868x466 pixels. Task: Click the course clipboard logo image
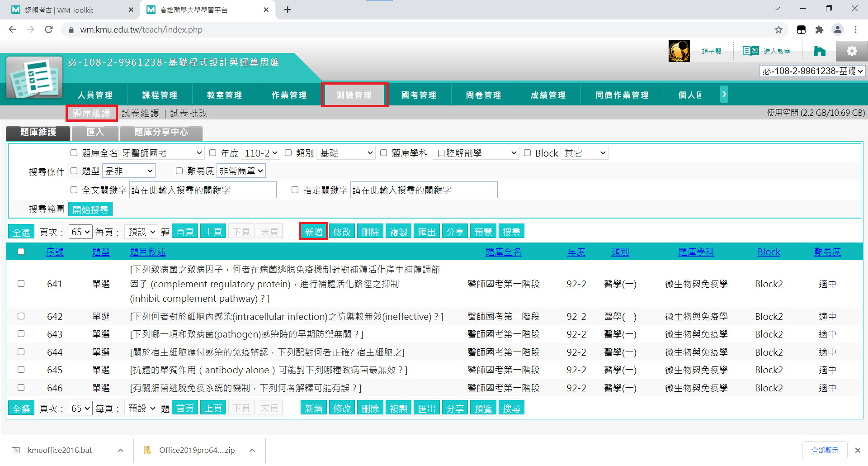click(x=34, y=78)
